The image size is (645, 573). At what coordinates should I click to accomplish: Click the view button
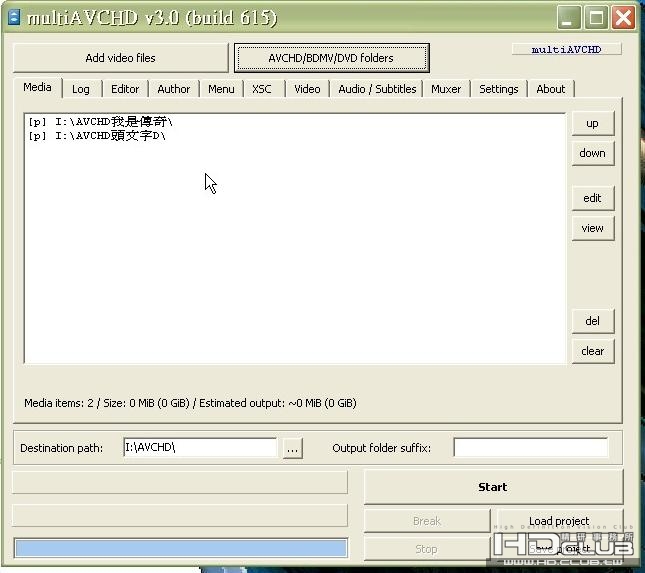[x=592, y=228]
